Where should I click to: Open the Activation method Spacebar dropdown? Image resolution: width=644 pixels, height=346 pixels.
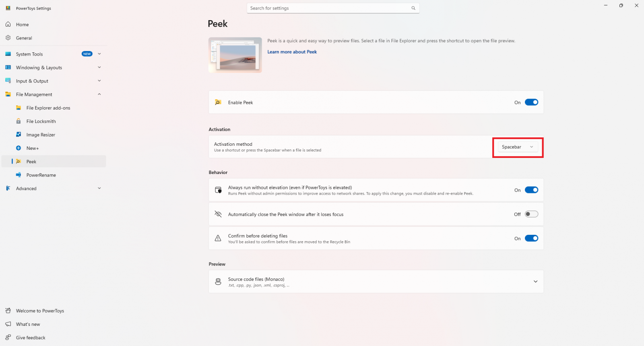pyautogui.click(x=518, y=147)
